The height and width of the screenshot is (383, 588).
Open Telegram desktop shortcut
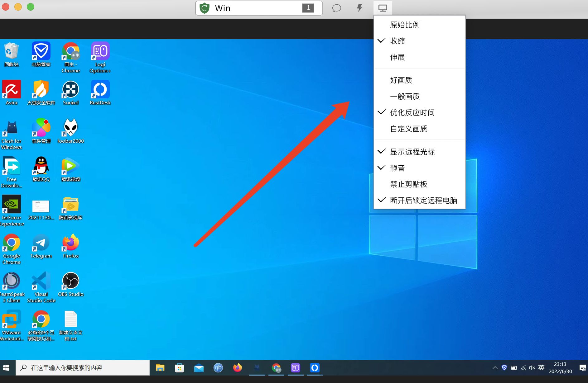(41, 246)
